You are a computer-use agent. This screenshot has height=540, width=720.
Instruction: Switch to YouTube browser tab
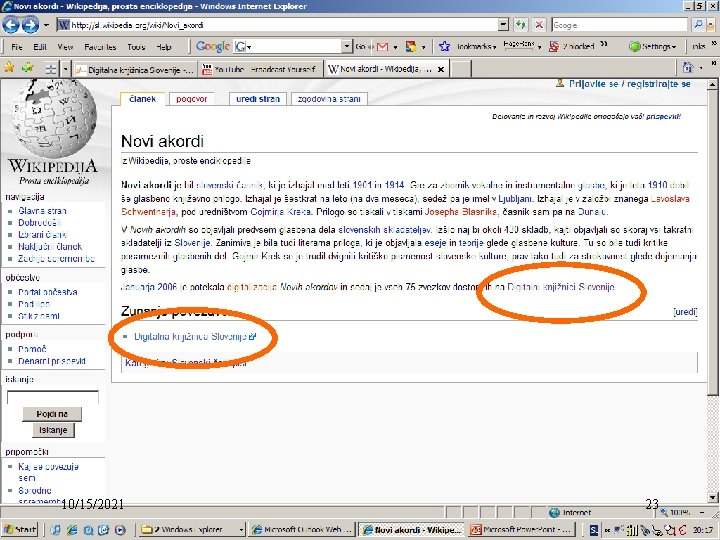point(260,69)
